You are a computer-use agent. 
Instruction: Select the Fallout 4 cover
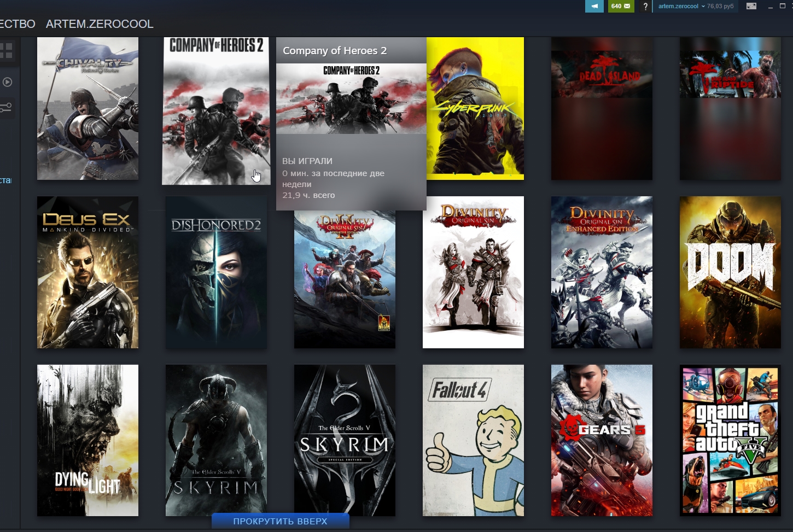(473, 440)
